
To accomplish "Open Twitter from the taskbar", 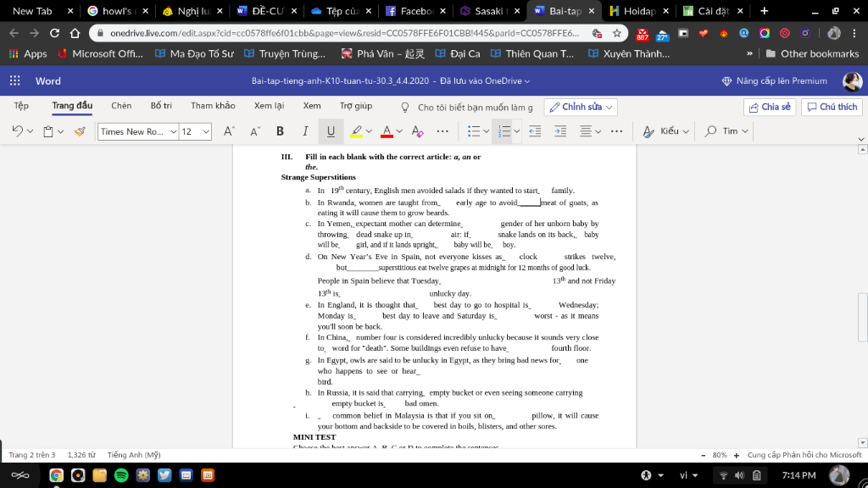I will [x=164, y=475].
